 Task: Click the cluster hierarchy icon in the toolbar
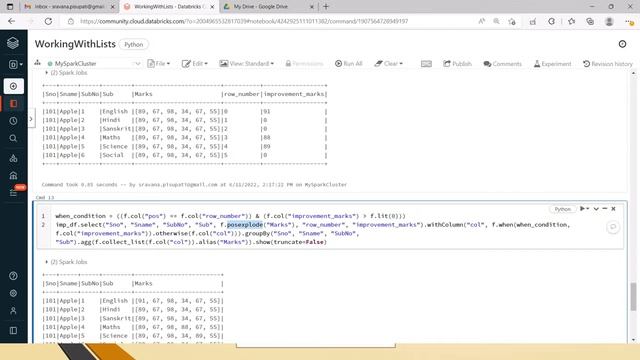tap(38, 63)
